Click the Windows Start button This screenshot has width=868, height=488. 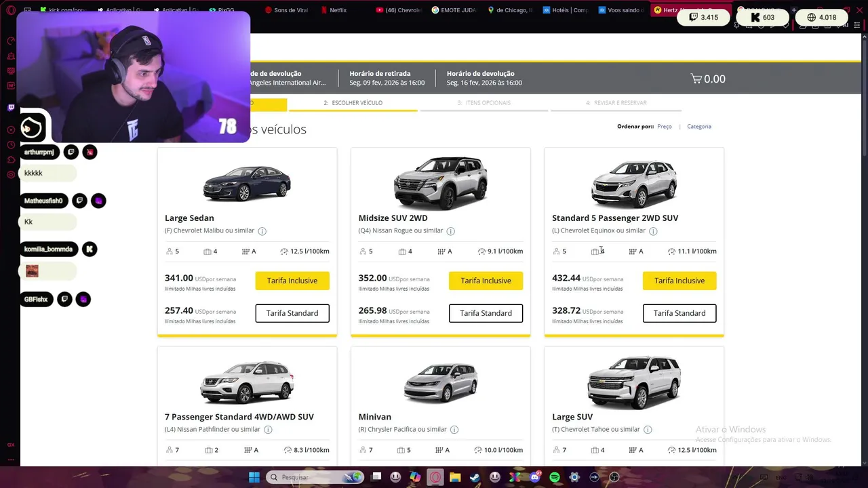(x=254, y=477)
